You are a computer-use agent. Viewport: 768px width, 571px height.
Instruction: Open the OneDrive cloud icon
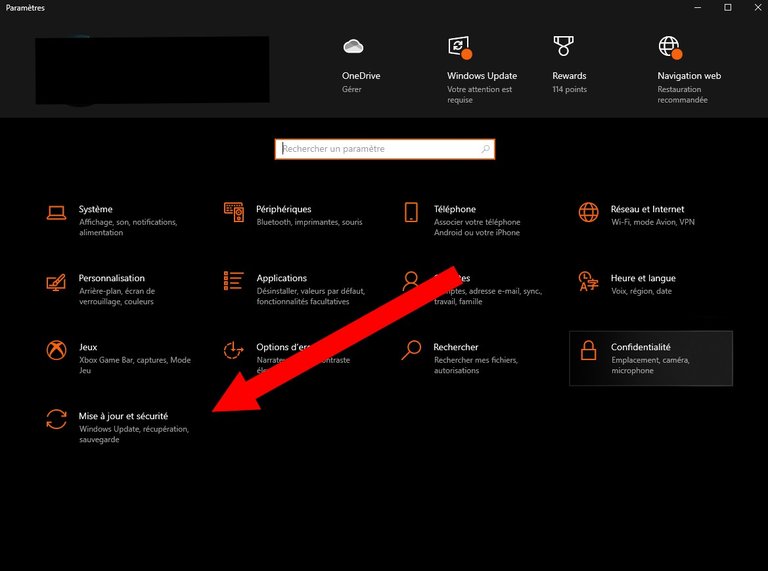tap(353, 47)
